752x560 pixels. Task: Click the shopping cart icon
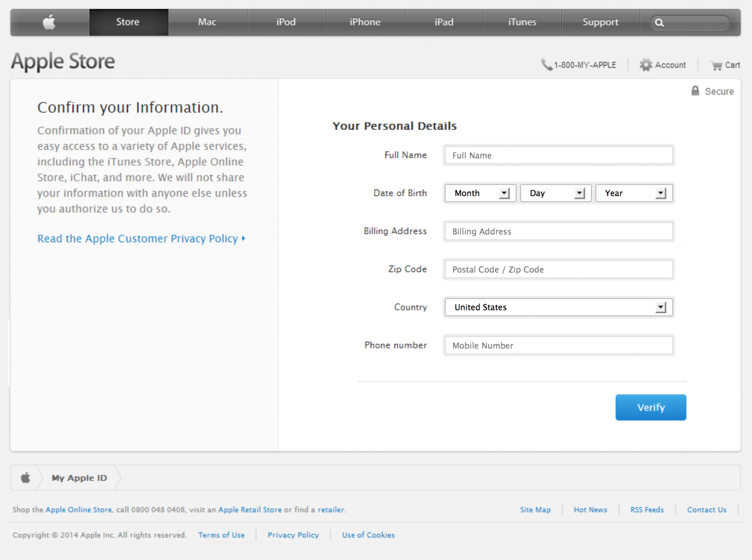point(716,65)
